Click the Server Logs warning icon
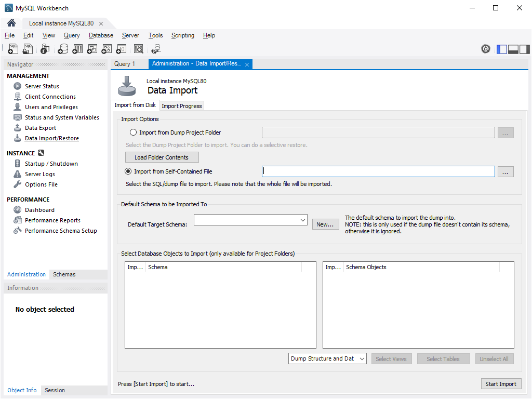 point(17,174)
